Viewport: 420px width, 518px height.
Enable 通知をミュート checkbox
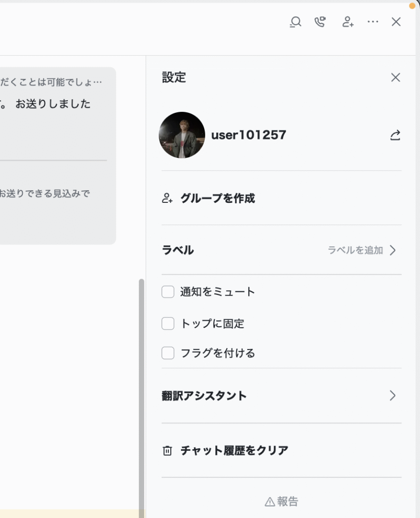click(168, 292)
